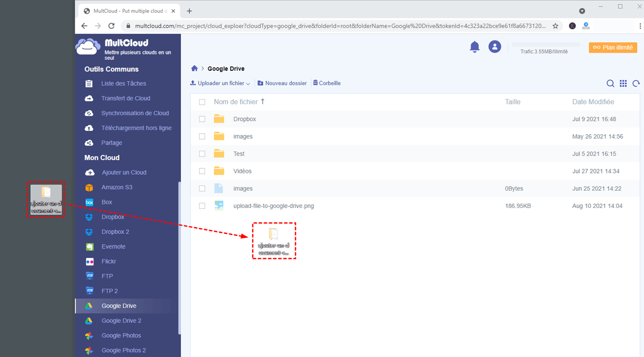This screenshot has height=357, width=644.
Task: Click the Vidéos folder icon
Action: pos(219,171)
